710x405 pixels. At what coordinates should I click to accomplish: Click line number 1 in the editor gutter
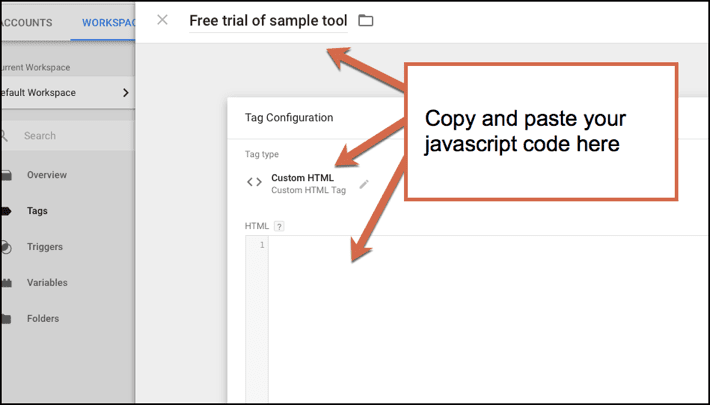[x=262, y=245]
